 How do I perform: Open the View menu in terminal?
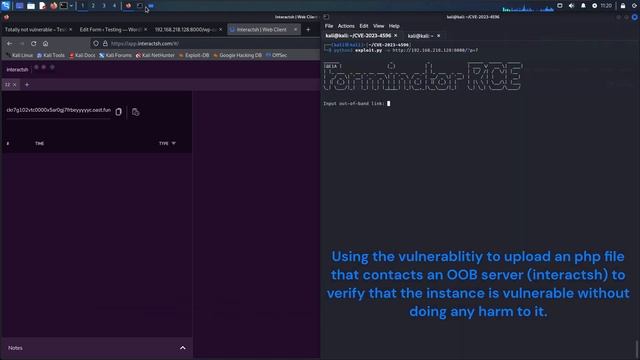pyautogui.click(x=378, y=26)
